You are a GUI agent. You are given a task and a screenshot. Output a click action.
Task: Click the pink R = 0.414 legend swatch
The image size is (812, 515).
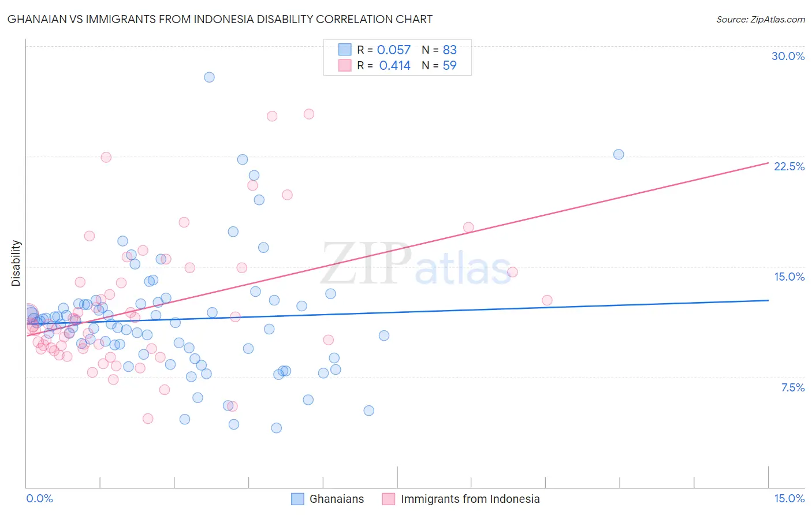(x=345, y=65)
